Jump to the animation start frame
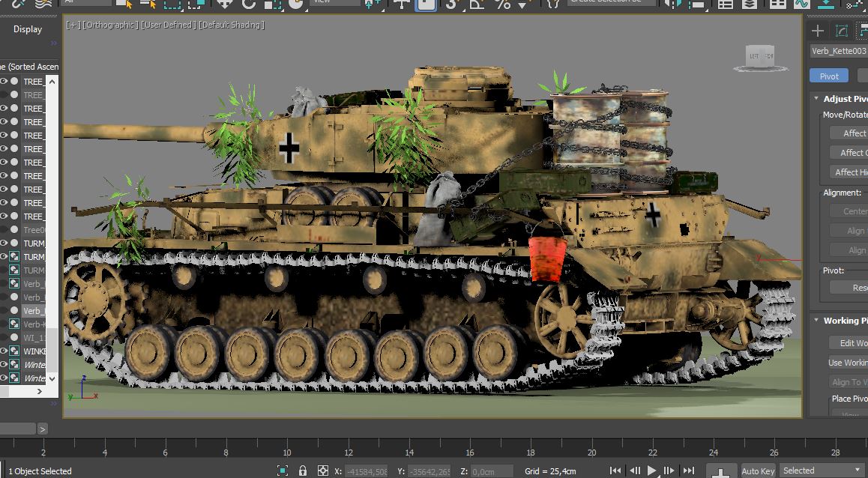Image resolution: width=868 pixels, height=478 pixels. [615, 471]
